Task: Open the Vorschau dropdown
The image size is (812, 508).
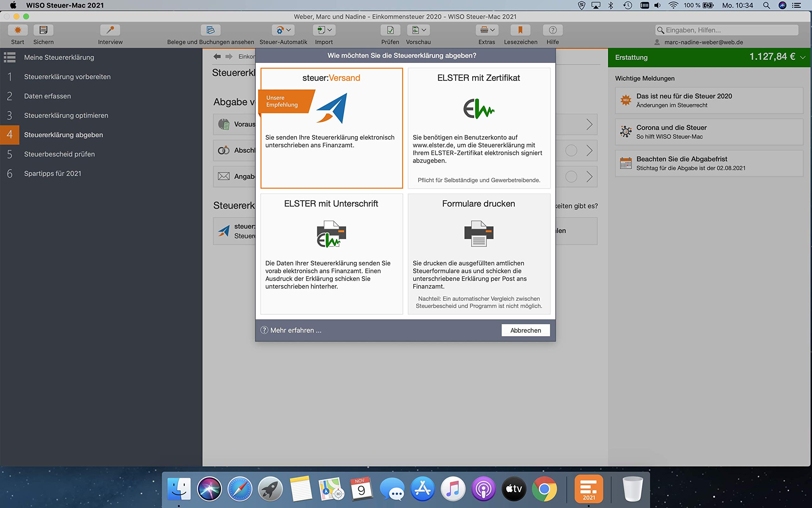Action: point(418,30)
